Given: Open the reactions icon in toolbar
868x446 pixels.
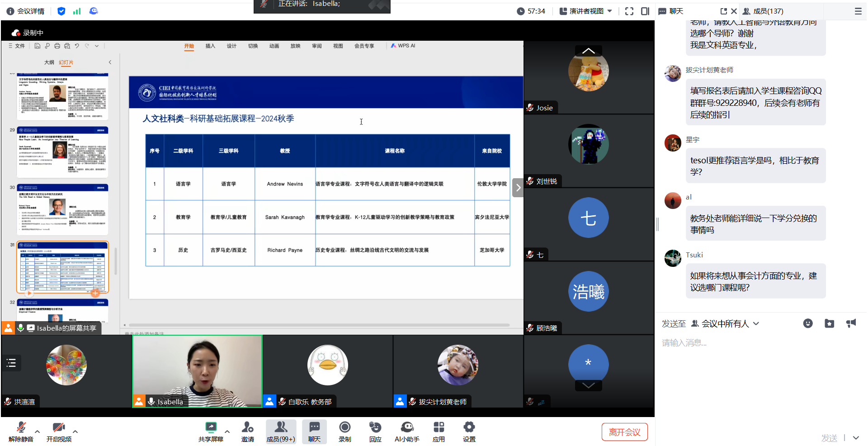Looking at the screenshot, I should tap(375, 427).
